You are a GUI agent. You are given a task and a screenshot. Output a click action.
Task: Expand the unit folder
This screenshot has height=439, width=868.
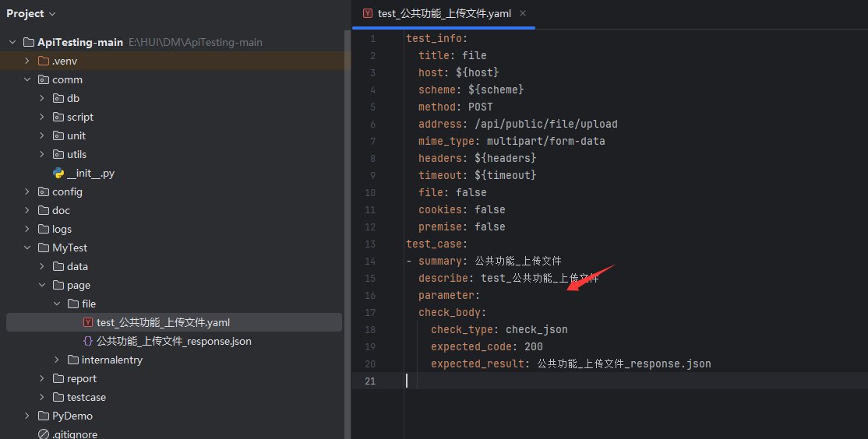click(42, 135)
